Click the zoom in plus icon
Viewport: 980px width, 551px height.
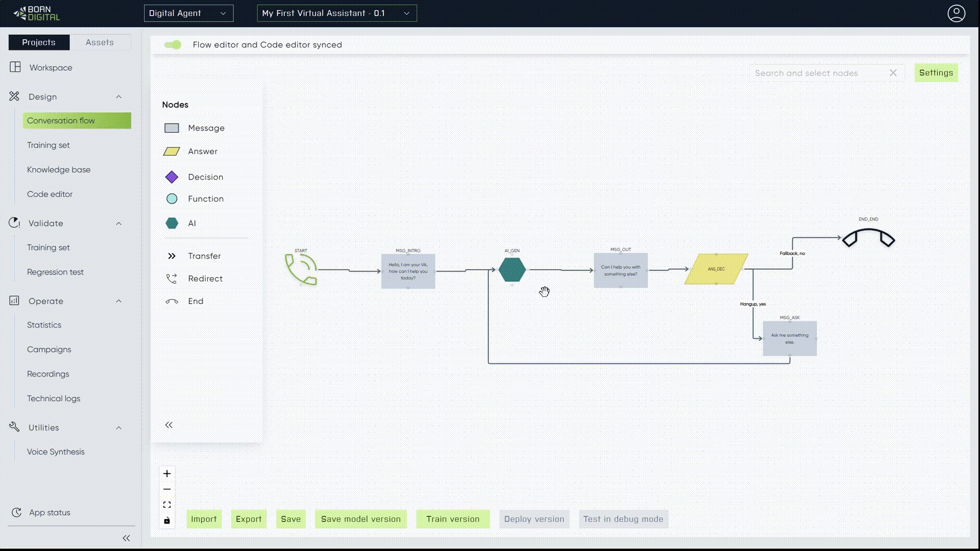(167, 474)
